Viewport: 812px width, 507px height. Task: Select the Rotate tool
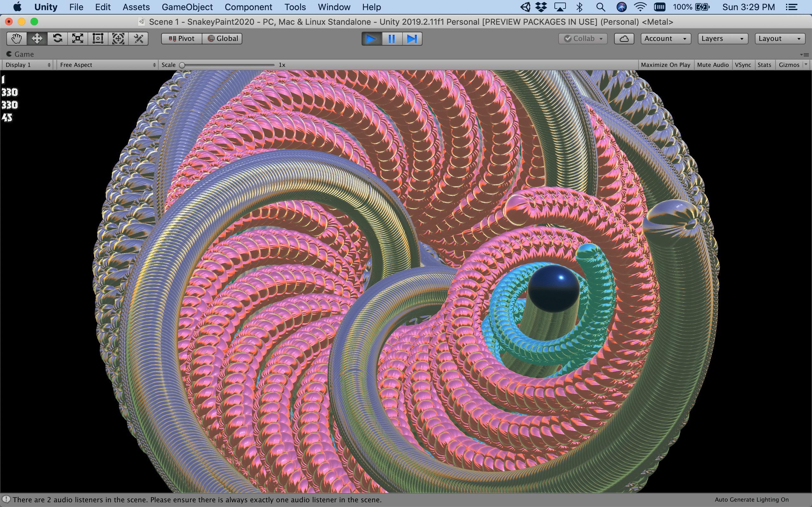pos(57,38)
